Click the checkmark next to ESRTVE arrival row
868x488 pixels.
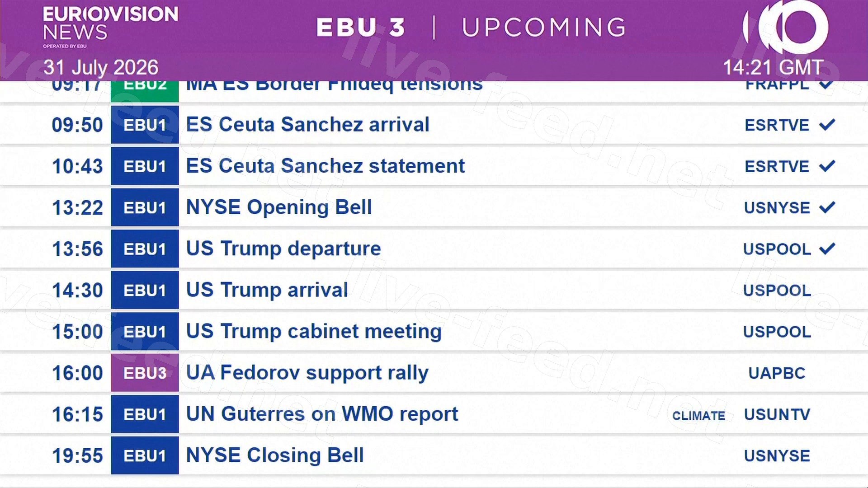(827, 125)
